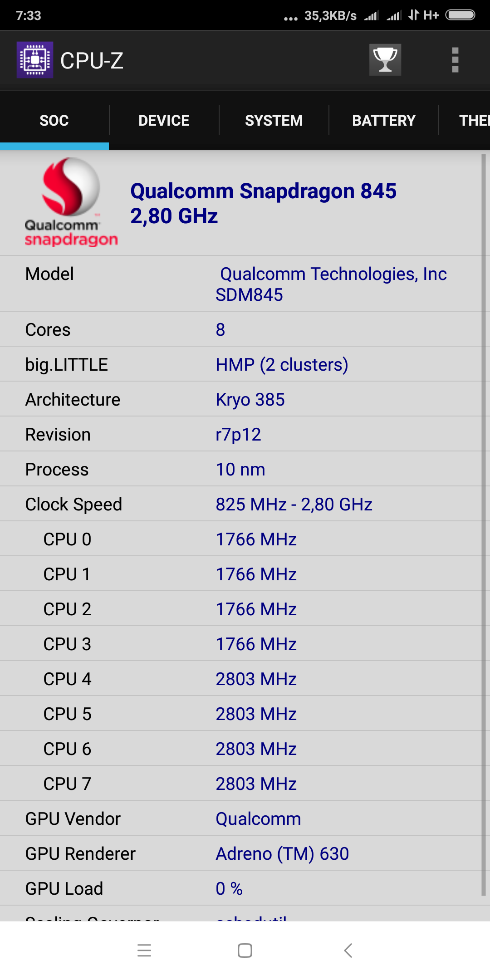Switch to the DEVICE tab
This screenshot has width=490, height=980.
click(164, 121)
